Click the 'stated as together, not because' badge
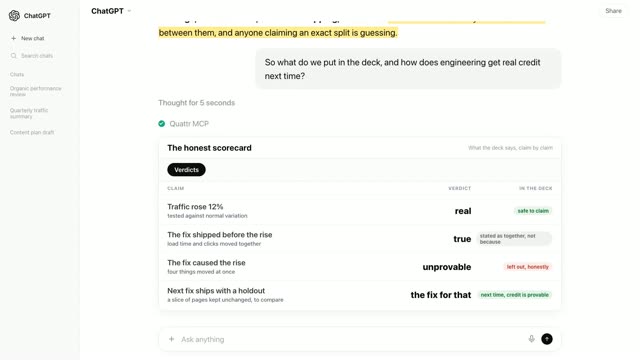The width and height of the screenshot is (640, 360). [514, 239]
